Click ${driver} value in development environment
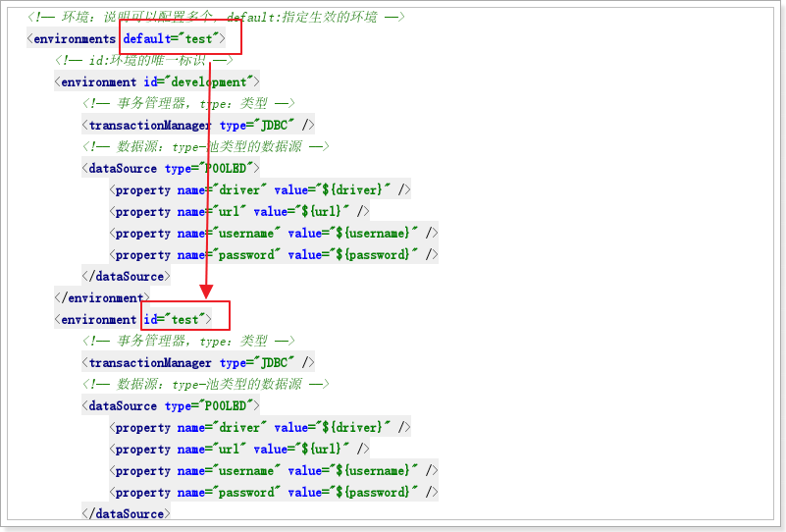786x532 pixels. click(353, 190)
